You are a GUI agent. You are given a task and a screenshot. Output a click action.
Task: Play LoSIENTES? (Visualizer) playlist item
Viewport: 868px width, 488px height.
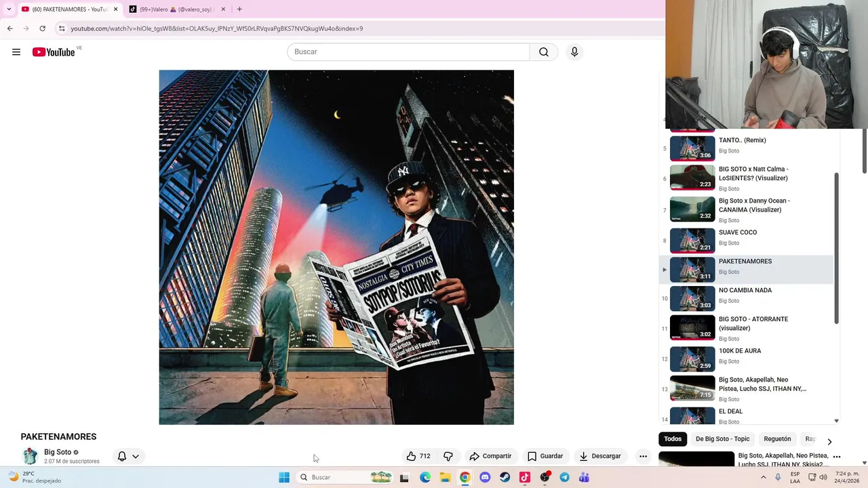[x=746, y=178]
